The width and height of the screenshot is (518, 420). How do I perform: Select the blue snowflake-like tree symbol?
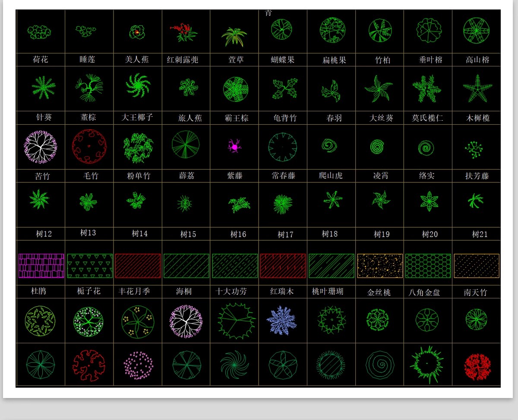[281, 320]
